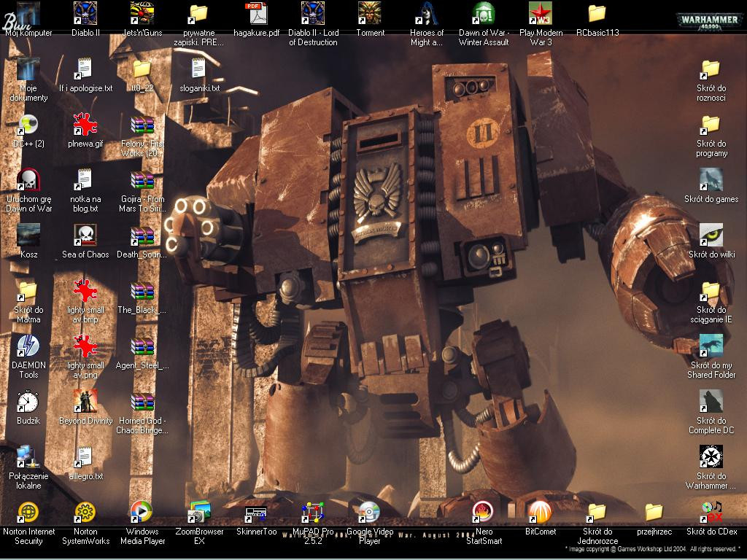The width and height of the screenshot is (747, 560).
Task: Open Google Video Player
Action: coord(370,513)
